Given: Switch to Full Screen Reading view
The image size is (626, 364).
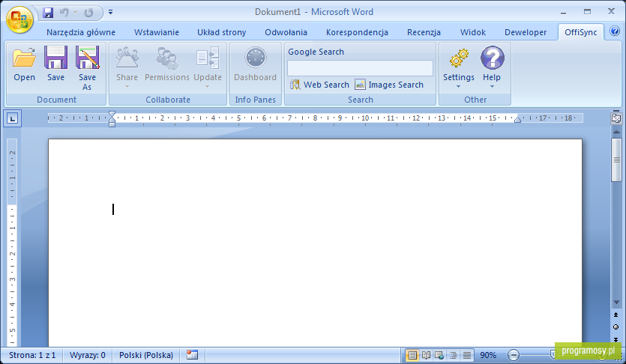Looking at the screenshot, I should 426,355.
